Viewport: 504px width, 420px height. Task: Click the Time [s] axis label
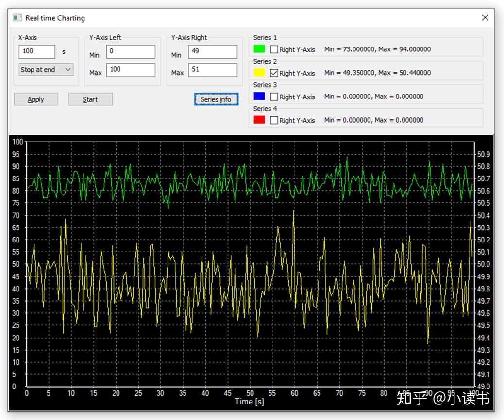click(250, 402)
